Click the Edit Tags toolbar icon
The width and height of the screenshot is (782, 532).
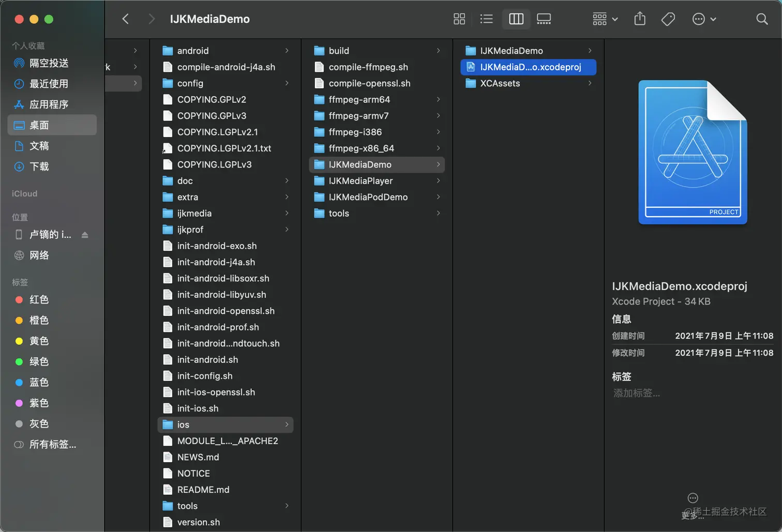[668, 19]
